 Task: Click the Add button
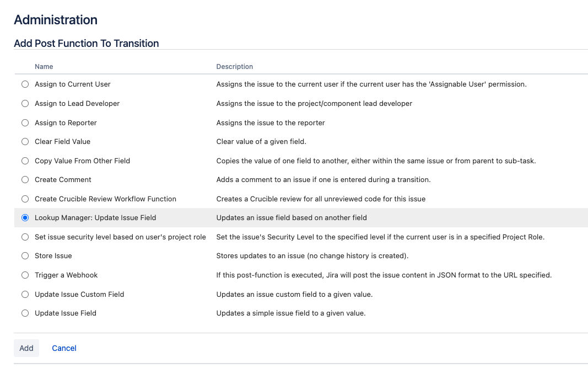pos(26,348)
